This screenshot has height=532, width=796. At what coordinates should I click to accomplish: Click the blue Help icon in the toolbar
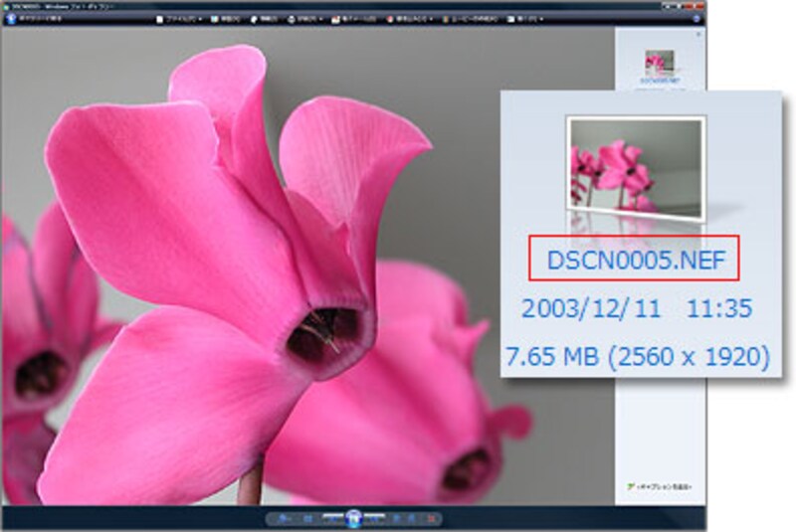[x=696, y=18]
